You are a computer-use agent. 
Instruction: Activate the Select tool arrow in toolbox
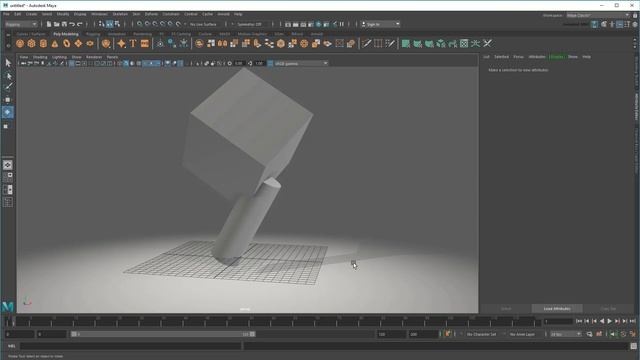coord(8,63)
